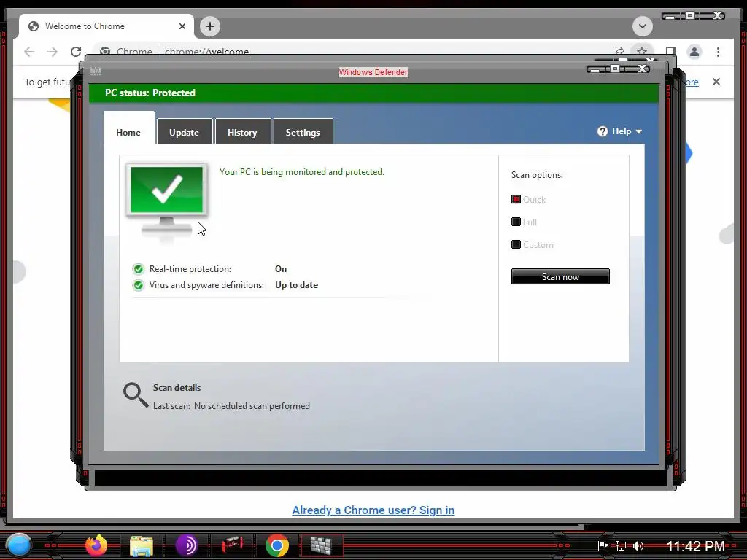Click the Virus definitions green check icon

coord(138,285)
